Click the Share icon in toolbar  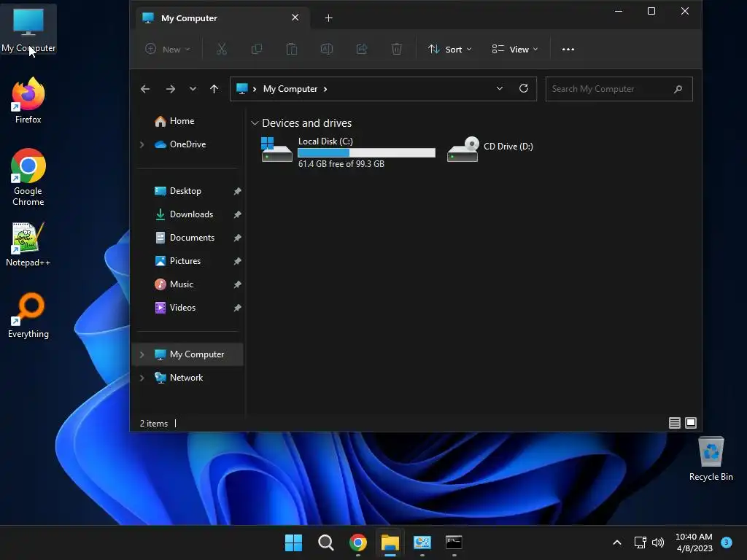tap(362, 49)
